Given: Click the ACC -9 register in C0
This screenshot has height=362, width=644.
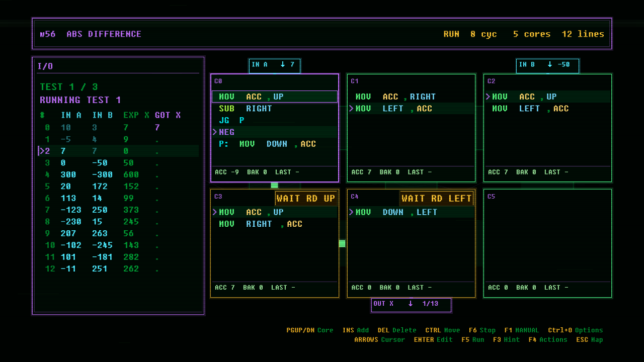Looking at the screenshot, I should pyautogui.click(x=227, y=172).
